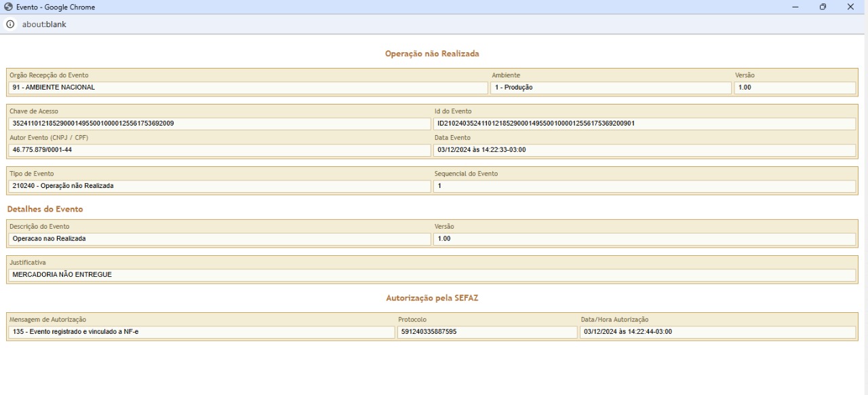Click the site information icon in address bar
Screen dimensions: 868x395
click(x=9, y=24)
